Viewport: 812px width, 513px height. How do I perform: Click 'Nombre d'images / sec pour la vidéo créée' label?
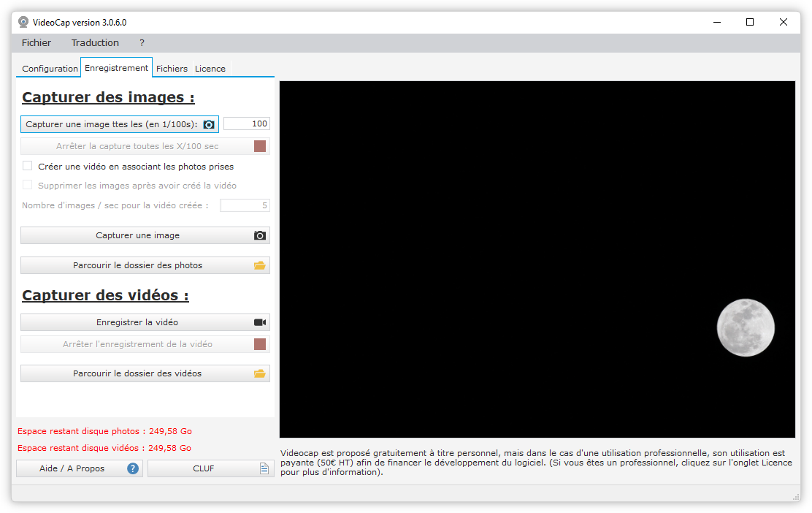pos(115,205)
